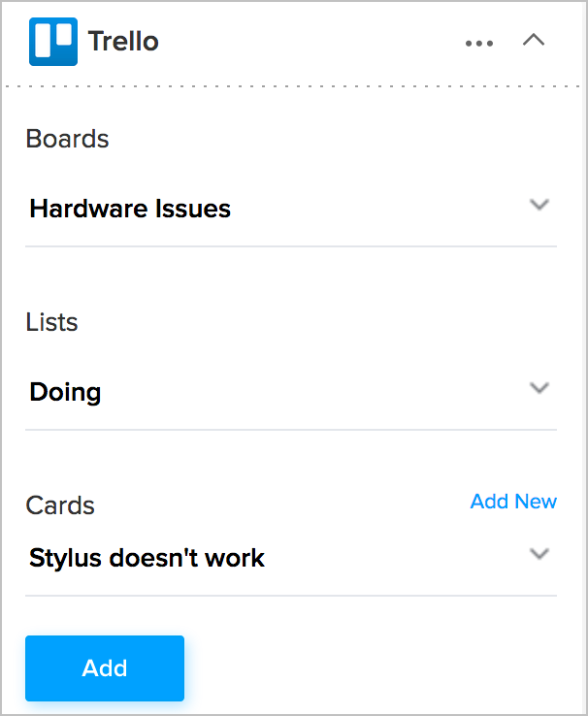
Task: Click the Lists section label
Action: 52,322
